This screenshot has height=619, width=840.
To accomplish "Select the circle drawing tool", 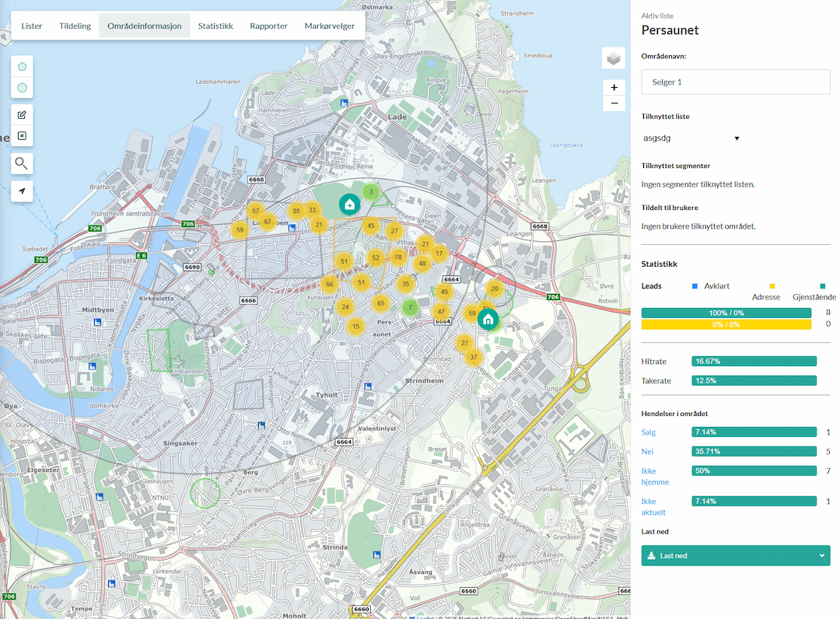I will pyautogui.click(x=22, y=88).
